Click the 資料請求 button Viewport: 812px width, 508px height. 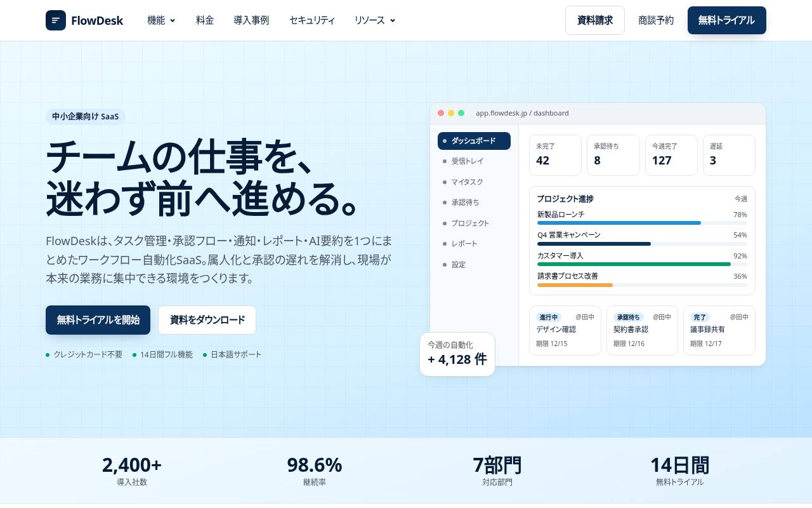(595, 20)
